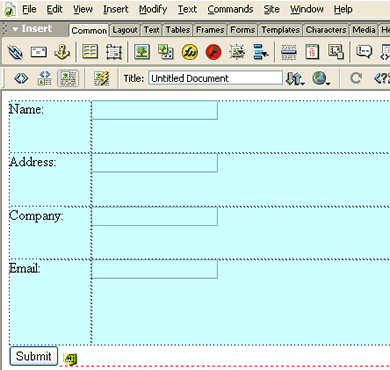Open the File Management dropdown

tap(295, 79)
